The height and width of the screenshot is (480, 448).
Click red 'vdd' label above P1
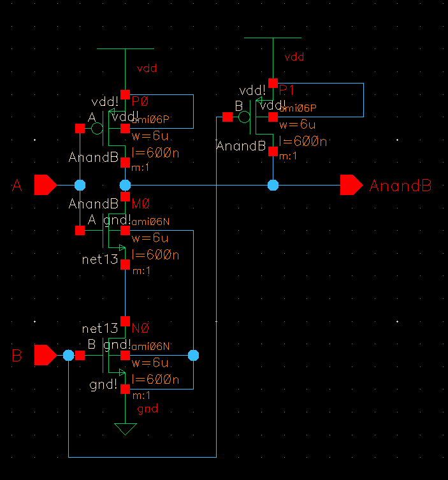(294, 57)
